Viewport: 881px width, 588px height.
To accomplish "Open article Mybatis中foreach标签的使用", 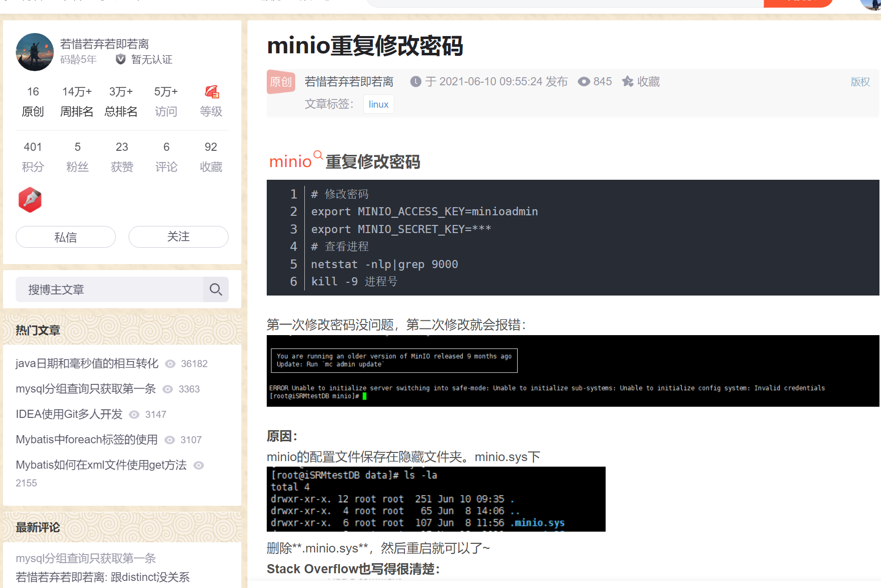I will point(86,439).
